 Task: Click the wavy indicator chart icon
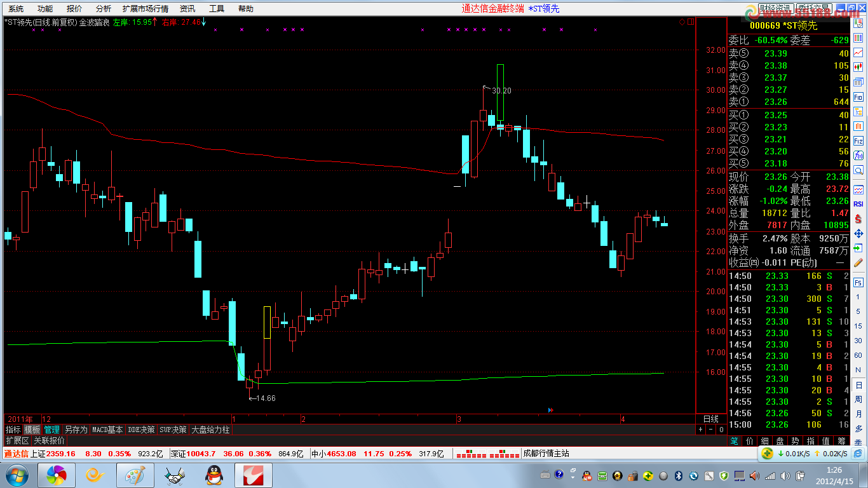(858, 189)
